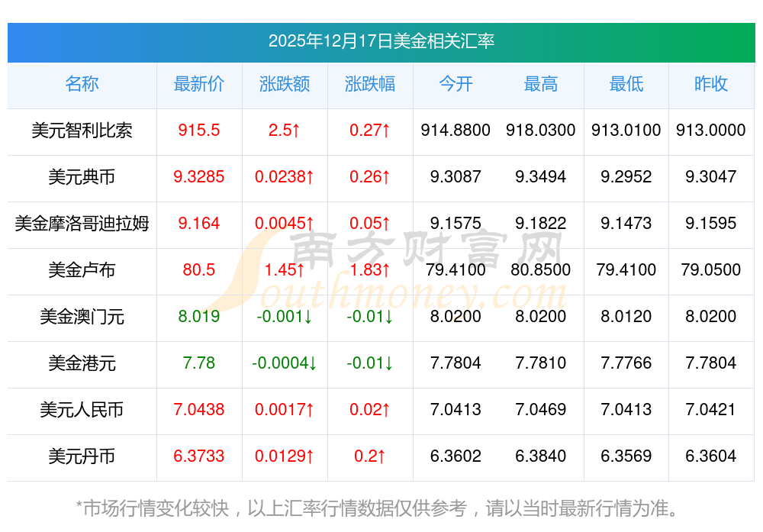
Task: Click the opening value 9.3087
Action: (x=456, y=176)
